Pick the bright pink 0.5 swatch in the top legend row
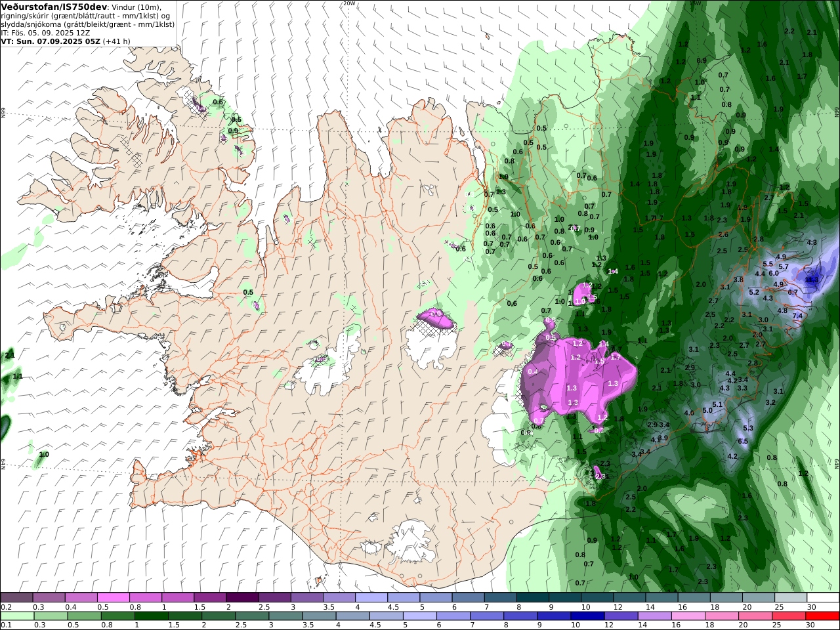Screen dimensions: 840x630 click(x=113, y=598)
